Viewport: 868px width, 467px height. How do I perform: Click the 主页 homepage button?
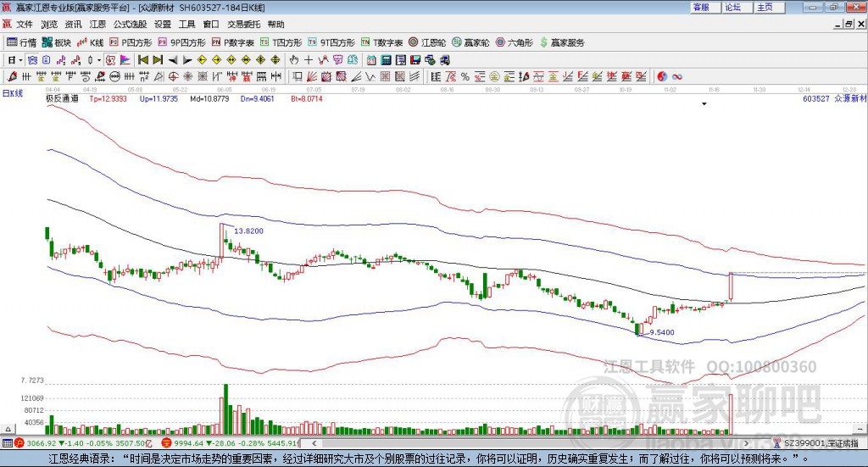point(770,7)
